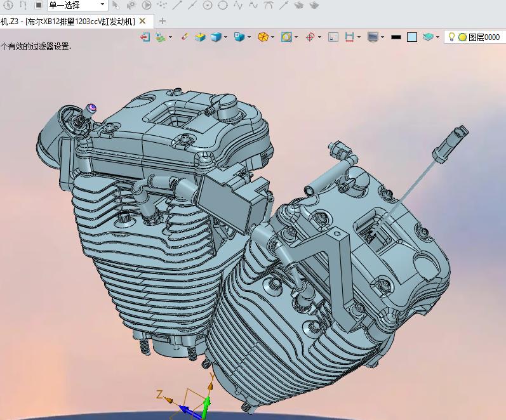Image resolution: width=506 pixels, height=420 pixels.
Task: Click the blue shaded cube display icon
Action: [x=216, y=37]
